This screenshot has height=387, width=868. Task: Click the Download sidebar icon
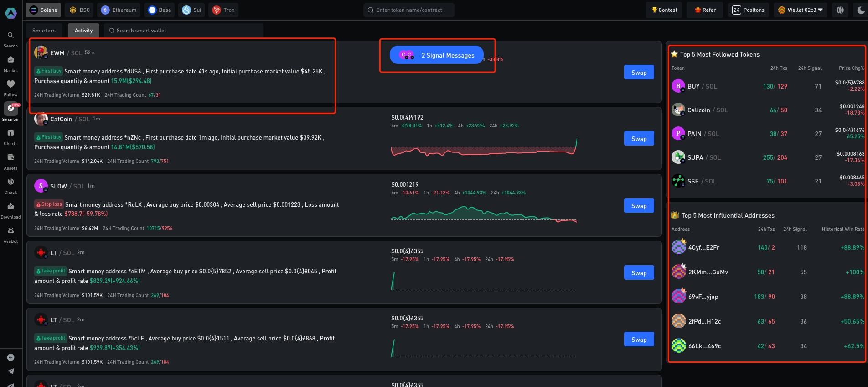(10, 207)
